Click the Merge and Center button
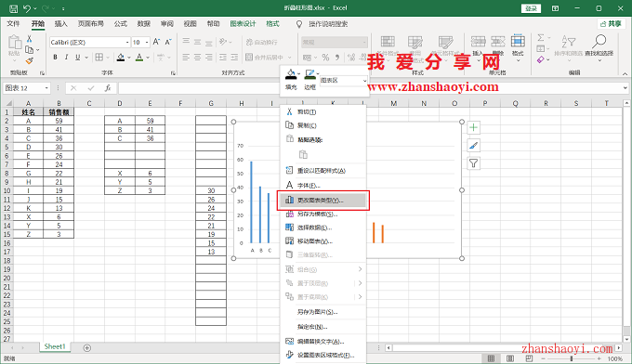Image resolution: width=632 pixels, height=364 pixels. pyautogui.click(x=264, y=58)
